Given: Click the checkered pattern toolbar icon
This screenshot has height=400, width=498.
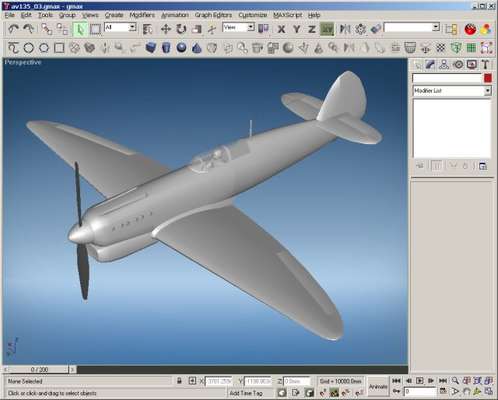Looking at the screenshot, I should [440, 48].
